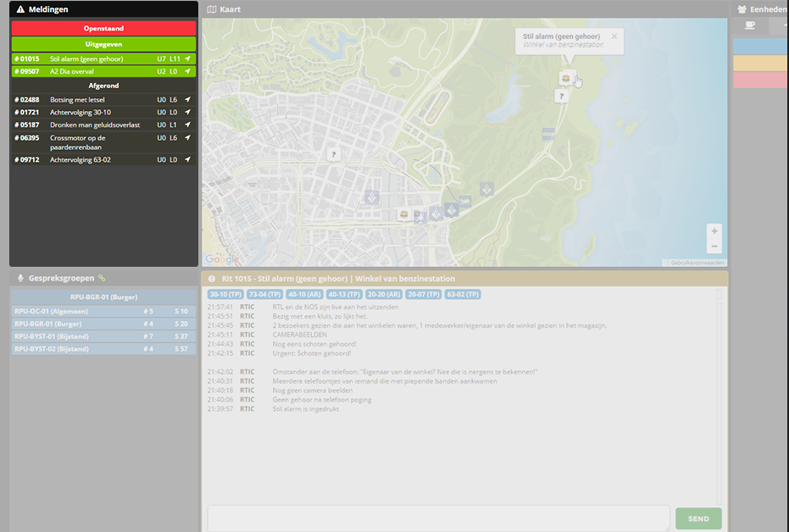Viewport: 789px width, 532px height.
Task: Click locate arrow for A2 Dia overval
Action: tap(188, 72)
